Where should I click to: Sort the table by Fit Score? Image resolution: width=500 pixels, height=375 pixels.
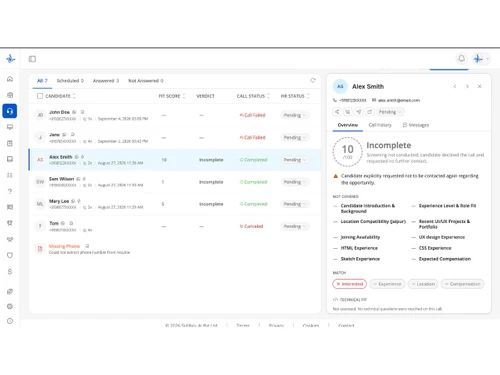[172, 96]
